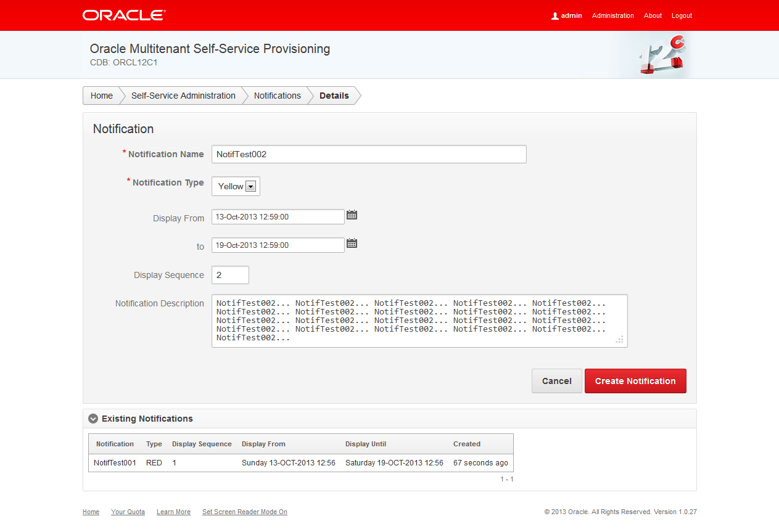The width and height of the screenshot is (779, 532).
Task: Open calendar picker for the 'to' date
Action: point(352,243)
